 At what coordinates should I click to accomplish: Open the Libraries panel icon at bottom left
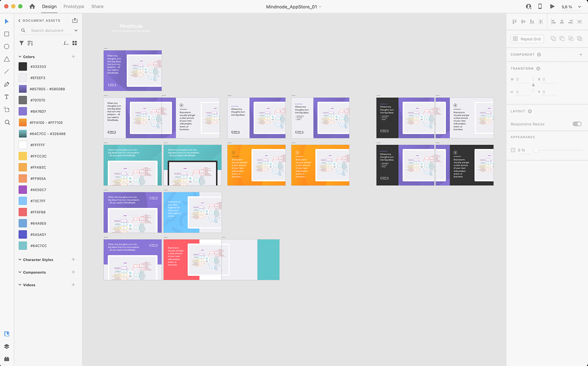tap(6, 334)
